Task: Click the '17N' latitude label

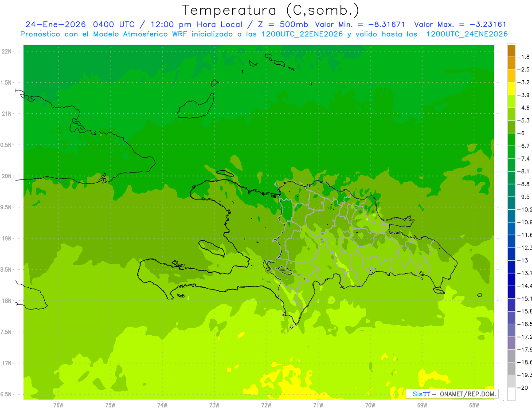Action: 7,363
